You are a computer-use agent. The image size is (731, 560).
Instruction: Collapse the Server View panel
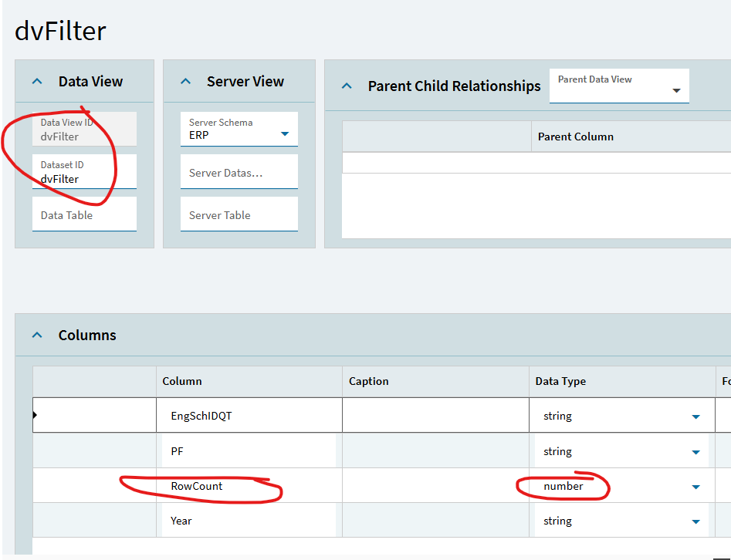tap(185, 82)
